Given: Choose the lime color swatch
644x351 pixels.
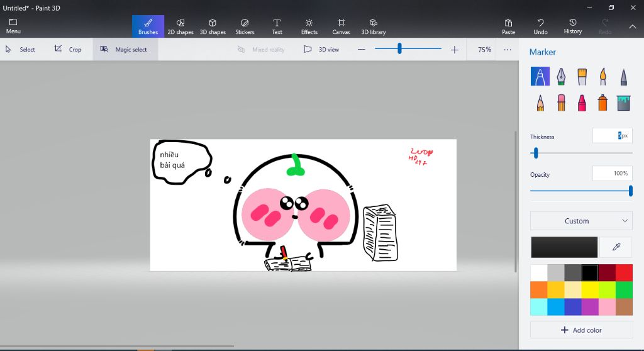Looking at the screenshot, I should [x=607, y=290].
